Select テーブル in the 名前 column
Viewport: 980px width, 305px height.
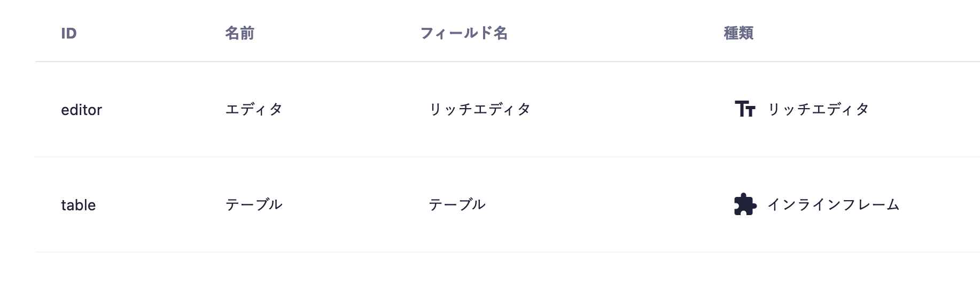tap(254, 204)
